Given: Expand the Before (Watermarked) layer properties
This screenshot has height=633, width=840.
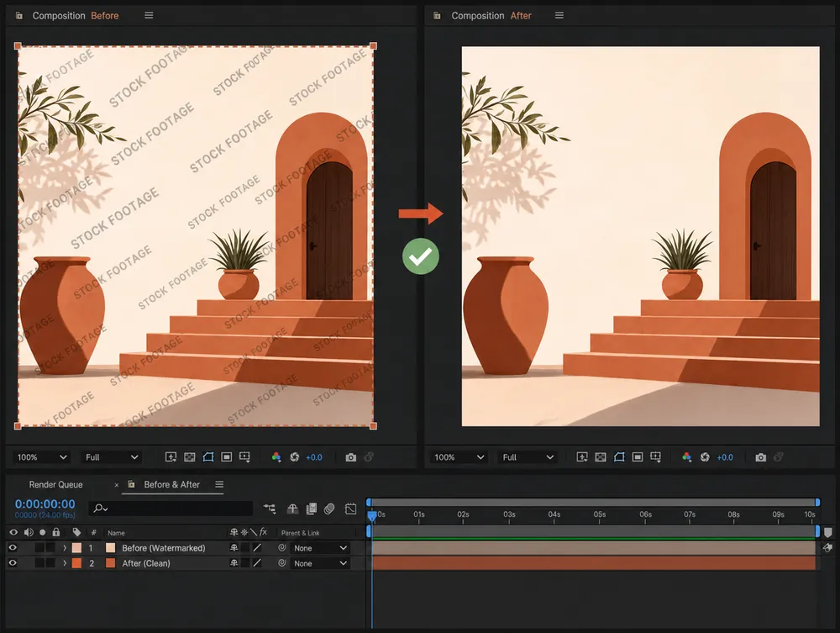Looking at the screenshot, I should coord(65,548).
